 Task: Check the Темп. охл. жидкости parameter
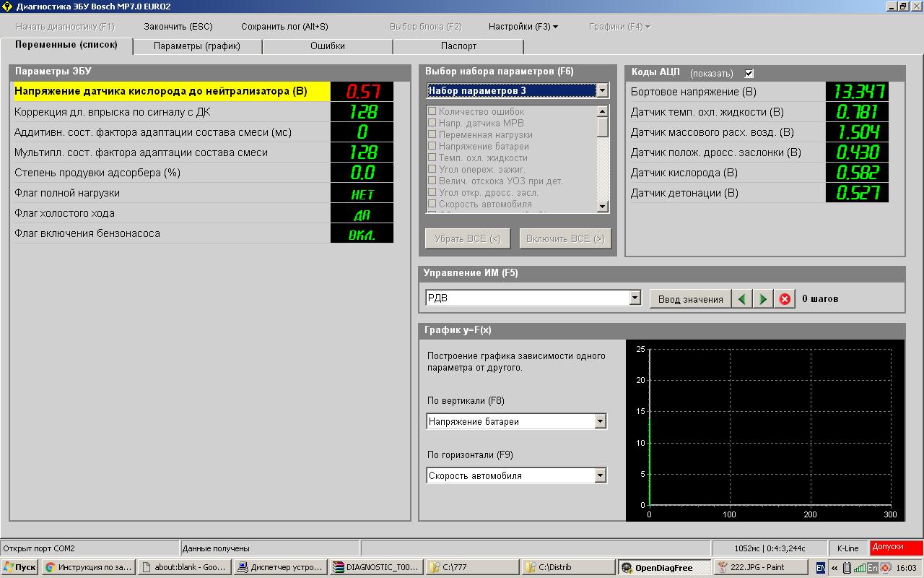pyautogui.click(x=432, y=158)
